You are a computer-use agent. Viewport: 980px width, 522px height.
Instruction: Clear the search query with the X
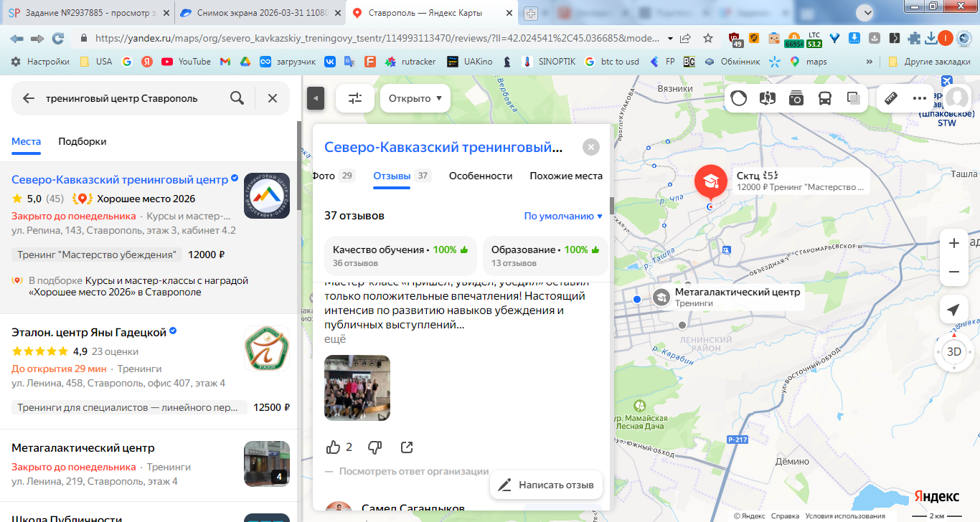point(273,98)
